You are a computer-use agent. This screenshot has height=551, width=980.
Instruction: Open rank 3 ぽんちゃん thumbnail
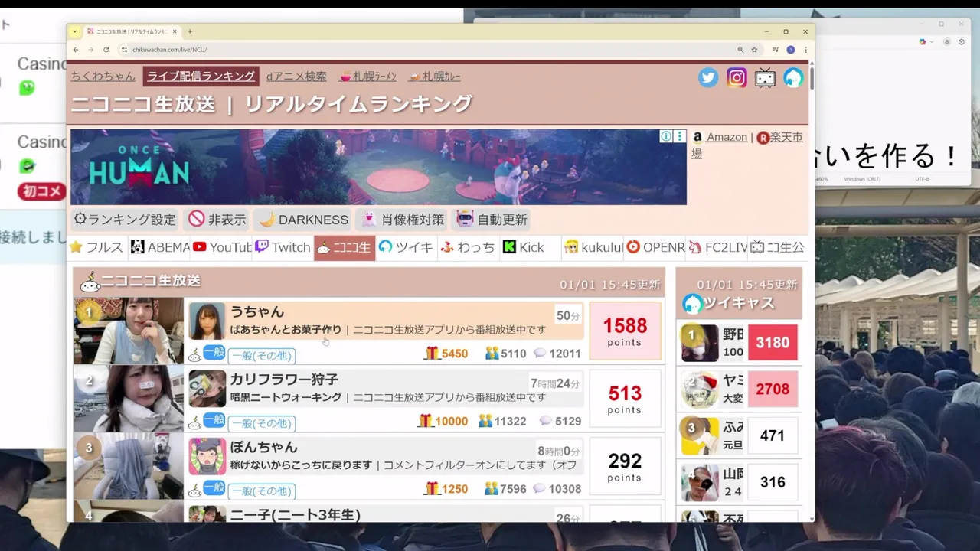pyautogui.click(x=129, y=465)
